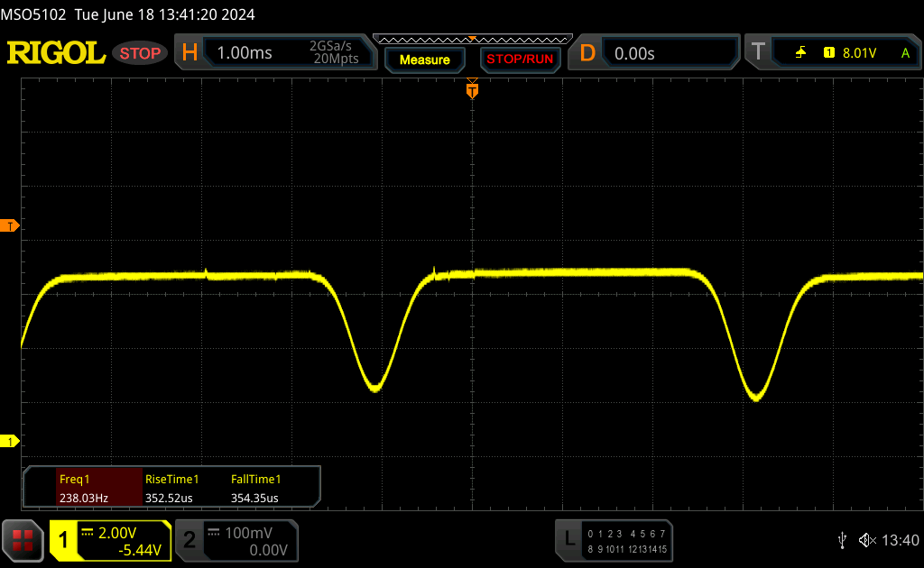This screenshot has width=924, height=568.
Task: Open the red grid function menu icon
Action: pyautogui.click(x=23, y=540)
